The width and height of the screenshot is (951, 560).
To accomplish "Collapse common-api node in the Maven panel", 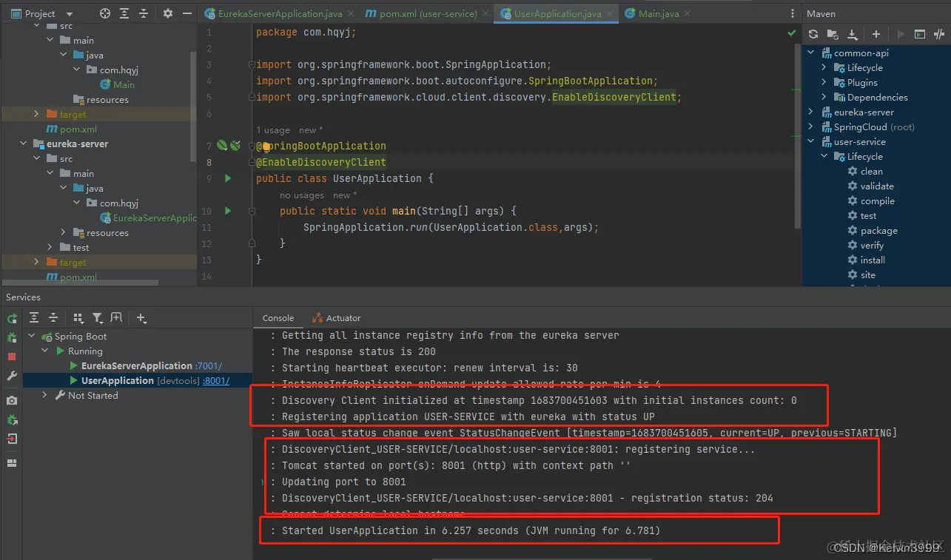I will pos(811,53).
